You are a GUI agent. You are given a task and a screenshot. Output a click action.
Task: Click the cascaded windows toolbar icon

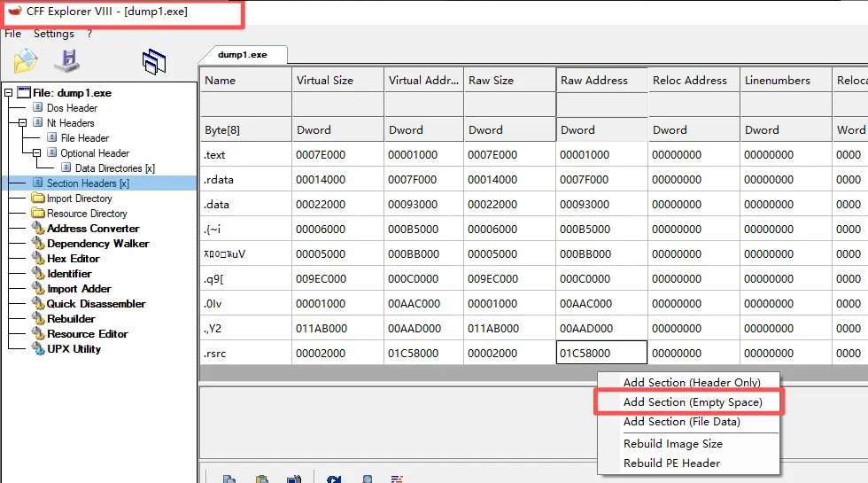[x=154, y=61]
